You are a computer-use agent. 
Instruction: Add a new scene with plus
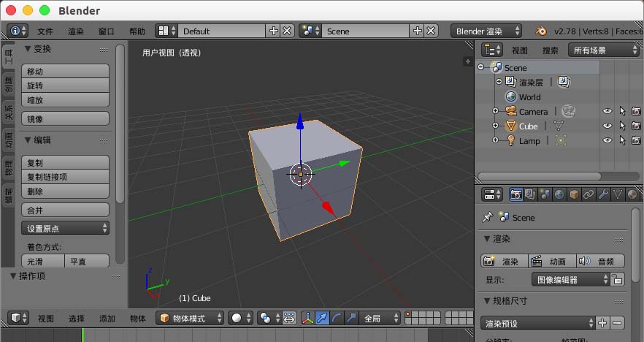(x=418, y=31)
